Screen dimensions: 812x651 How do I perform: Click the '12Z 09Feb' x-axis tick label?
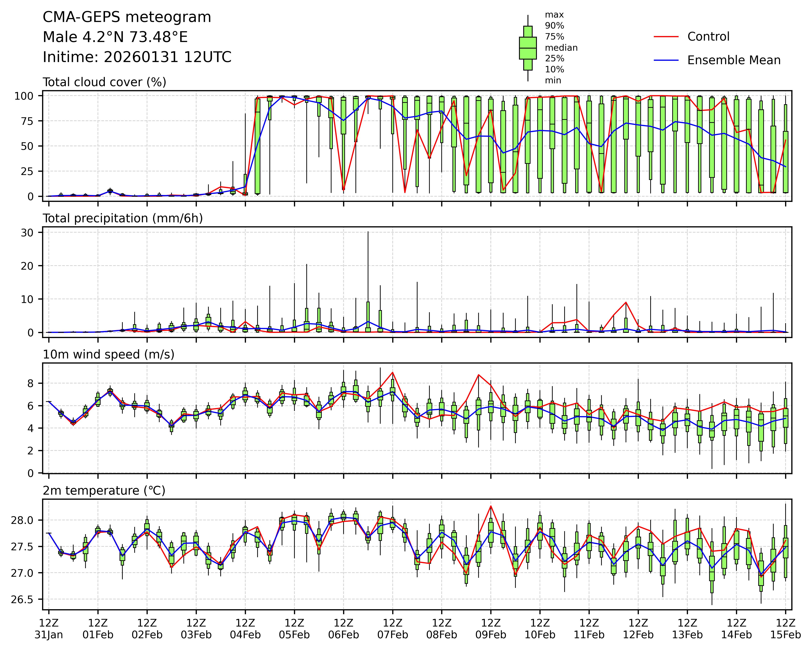490,629
